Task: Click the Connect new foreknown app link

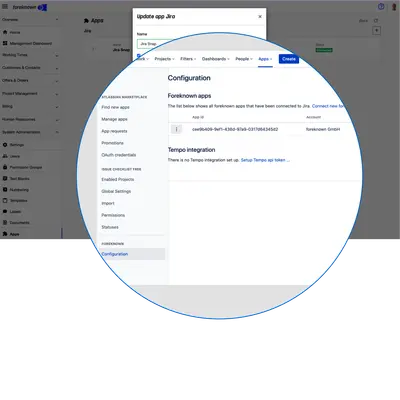Action: pyautogui.click(x=327, y=106)
